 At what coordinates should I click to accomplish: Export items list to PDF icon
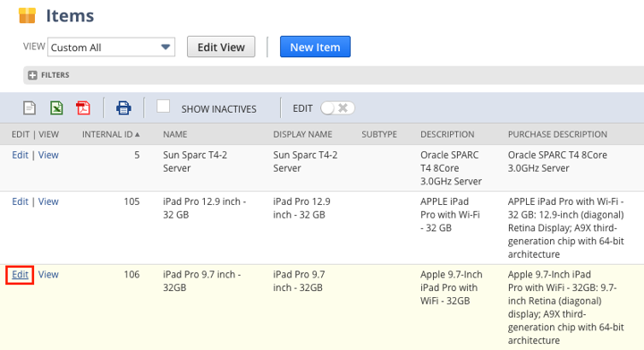(83, 108)
